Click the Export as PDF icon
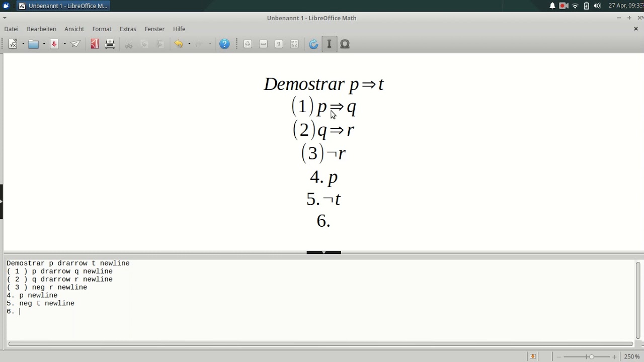 tap(94, 44)
